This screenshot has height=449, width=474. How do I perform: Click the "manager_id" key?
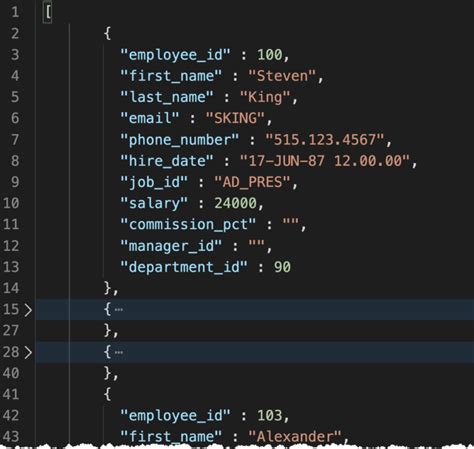tap(171, 246)
